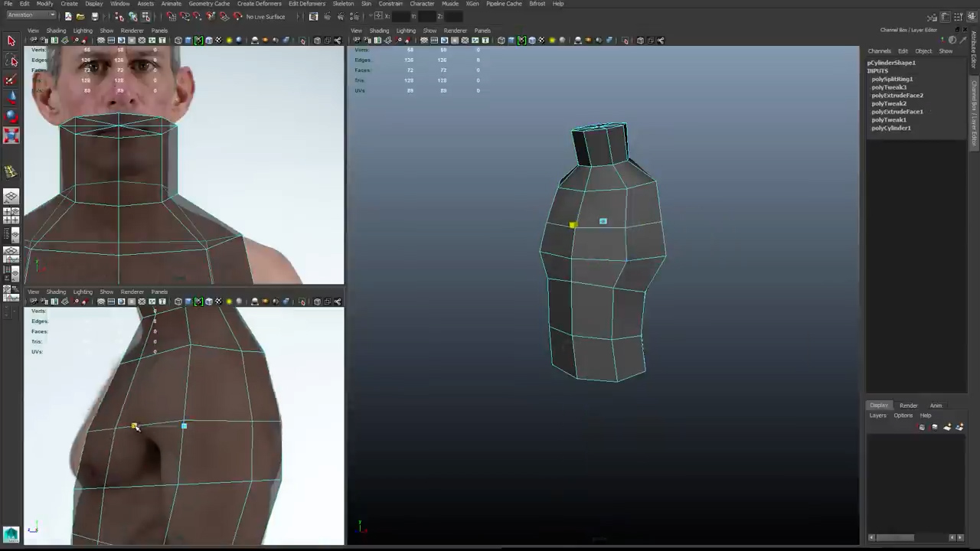
Task: Open the File menu
Action: (x=8, y=4)
